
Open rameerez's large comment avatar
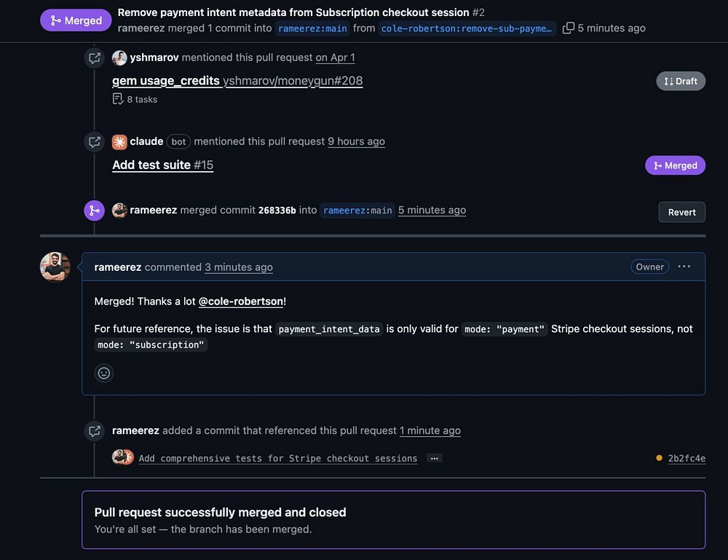click(x=55, y=267)
